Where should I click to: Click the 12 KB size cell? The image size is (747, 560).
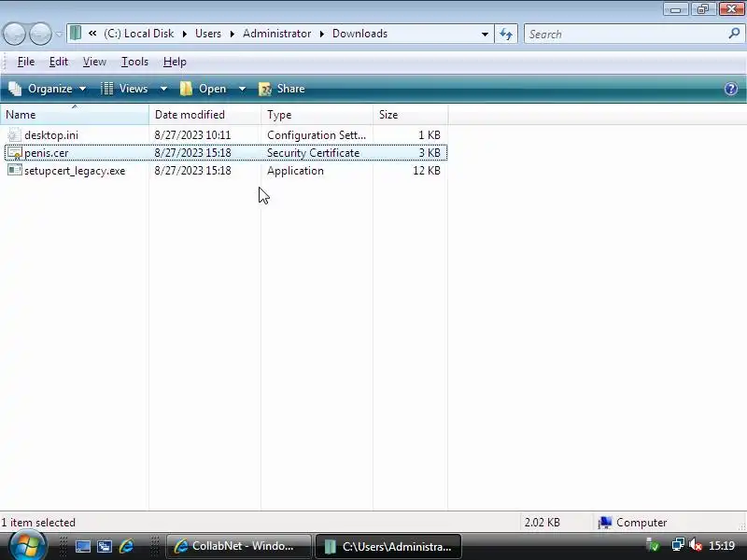point(427,171)
